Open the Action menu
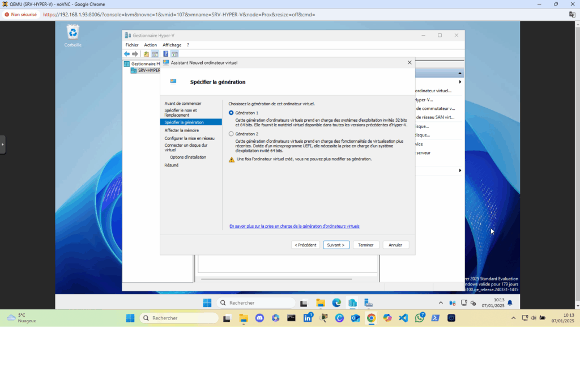 coord(150,45)
